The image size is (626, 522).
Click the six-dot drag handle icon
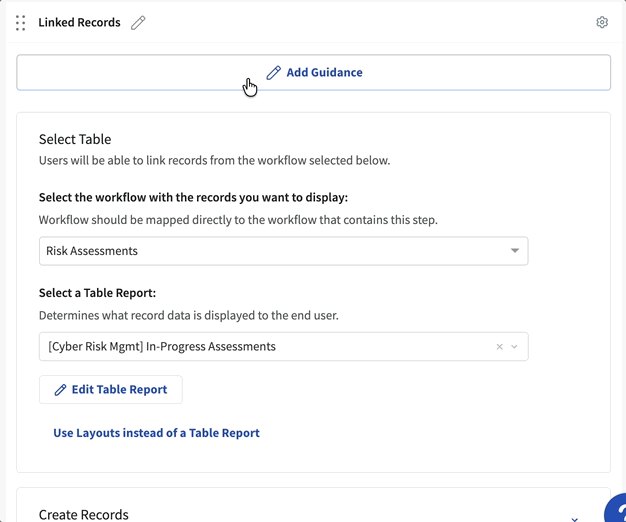21,22
